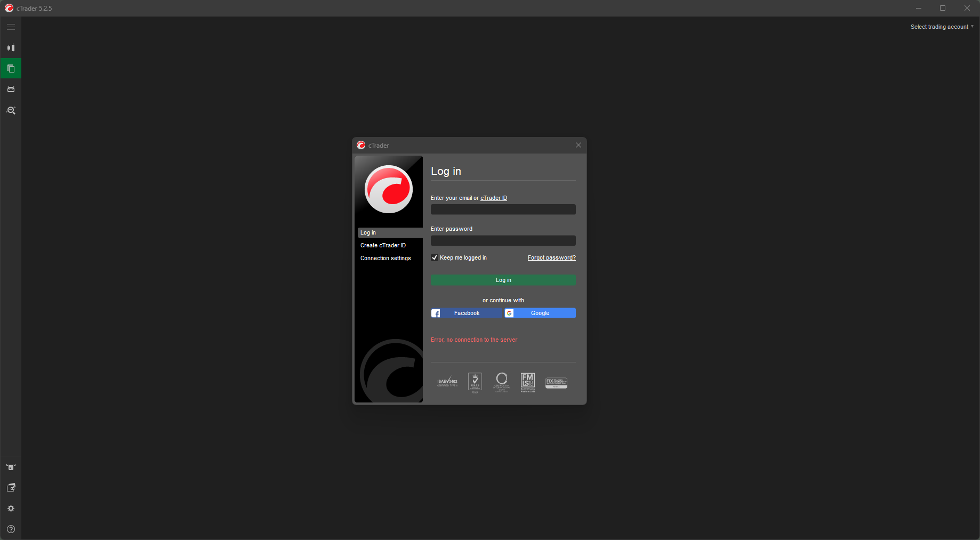Image resolution: width=980 pixels, height=540 pixels.
Task: Select the Copy section icon
Action: point(11,68)
